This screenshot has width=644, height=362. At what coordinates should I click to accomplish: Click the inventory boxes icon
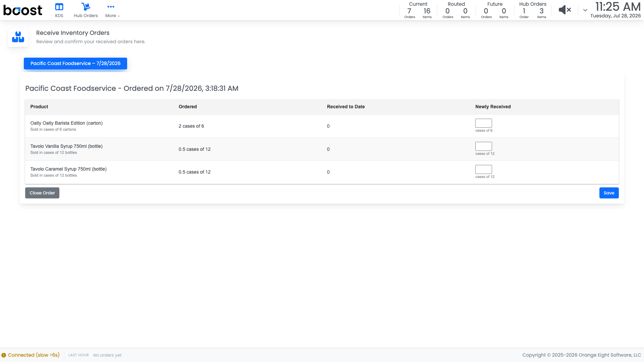click(18, 37)
